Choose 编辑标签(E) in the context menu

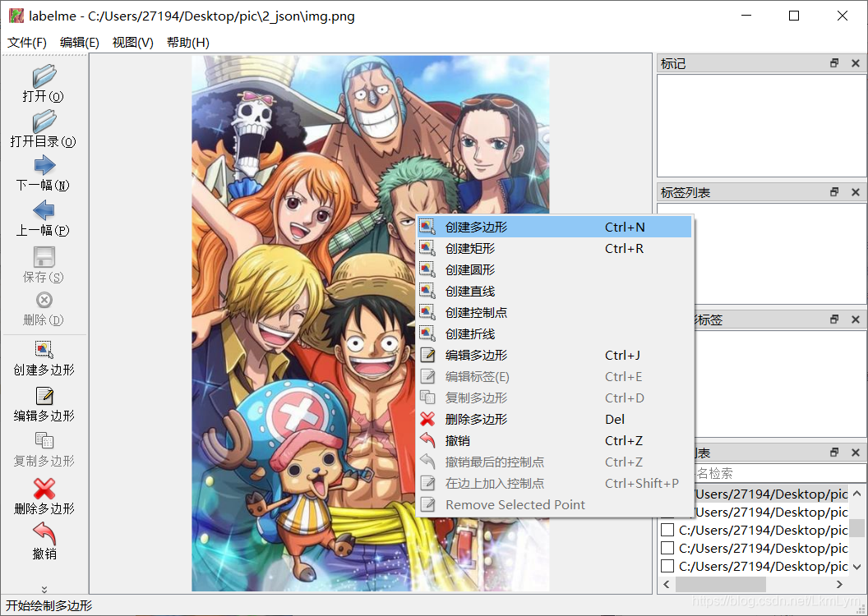(554, 376)
